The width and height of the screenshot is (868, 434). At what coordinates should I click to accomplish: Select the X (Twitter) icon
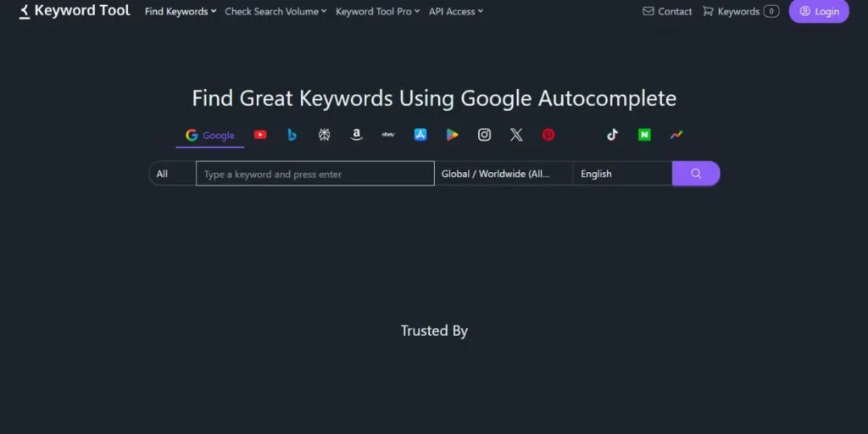[x=516, y=135]
